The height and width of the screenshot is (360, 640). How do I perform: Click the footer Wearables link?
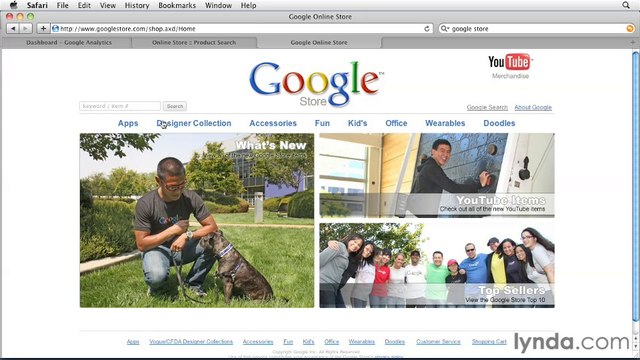point(362,342)
